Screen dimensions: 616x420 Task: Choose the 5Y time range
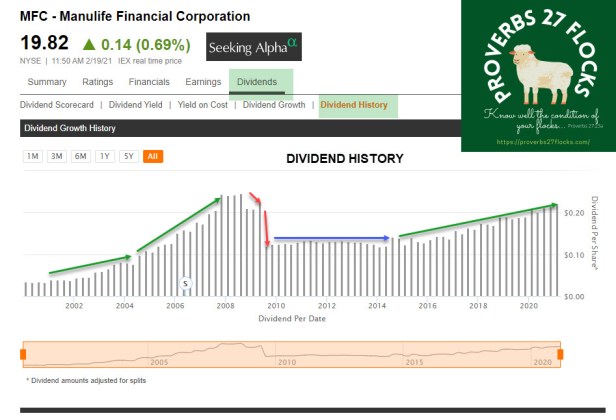click(x=128, y=156)
